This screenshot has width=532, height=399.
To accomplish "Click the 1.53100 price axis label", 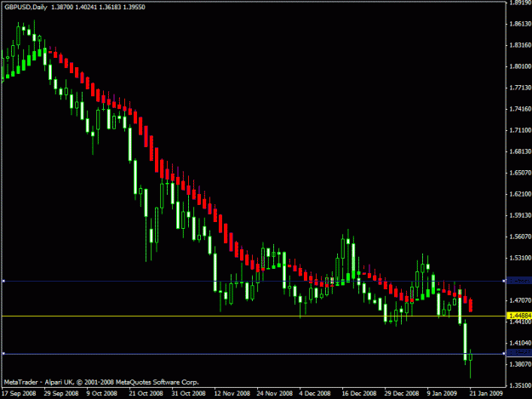I will tap(520, 258).
